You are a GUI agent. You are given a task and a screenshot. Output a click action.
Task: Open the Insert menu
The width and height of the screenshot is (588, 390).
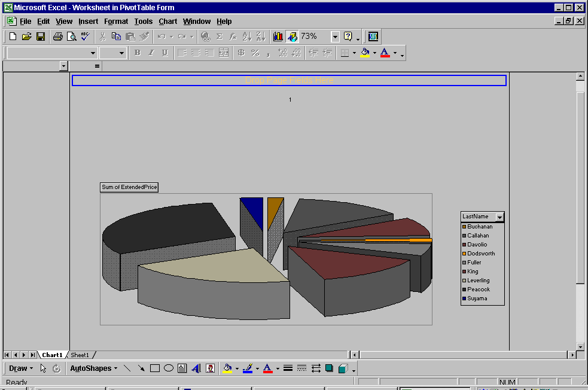click(88, 22)
